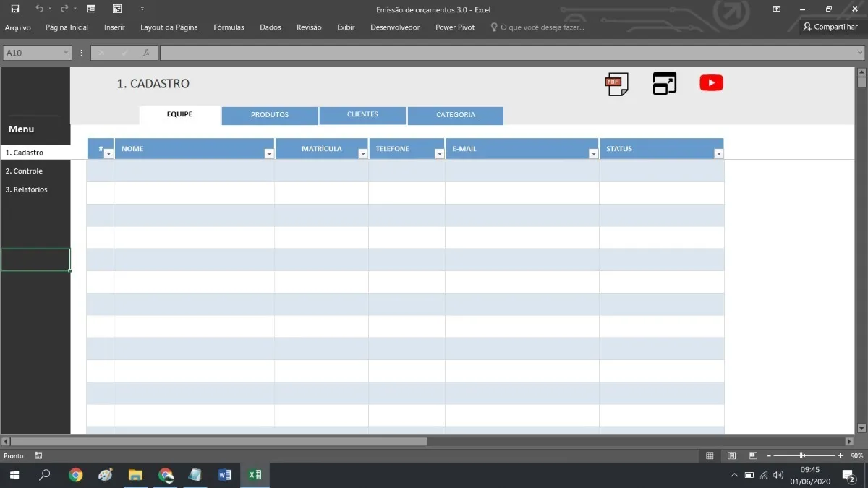Viewport: 868px width, 488px height.
Task: Open Windows Start menu
Action: pos(14,475)
